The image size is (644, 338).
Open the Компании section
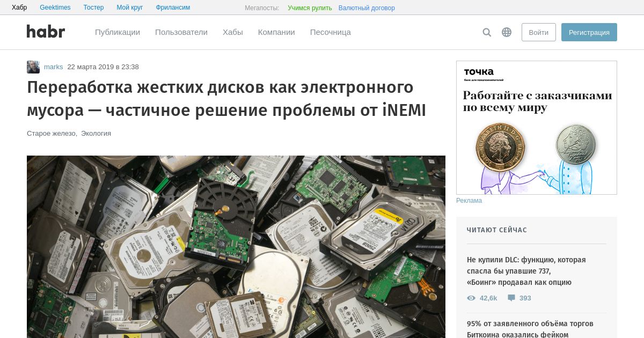[276, 32]
